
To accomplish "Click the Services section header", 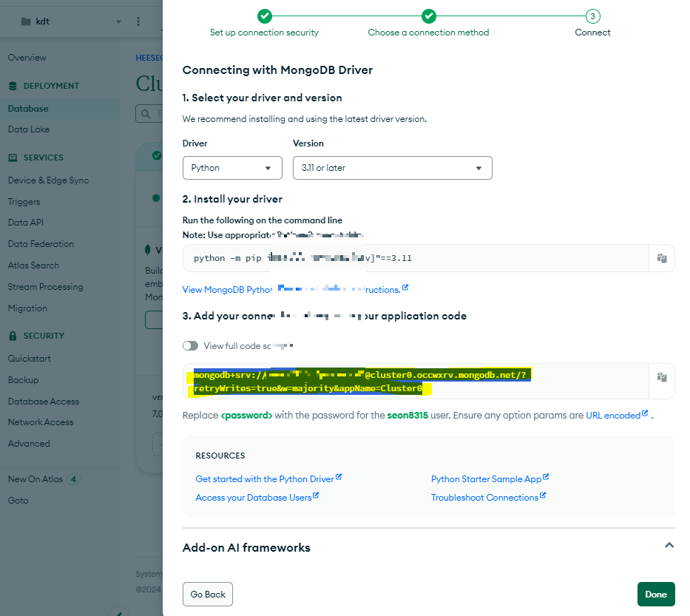I will click(43, 158).
